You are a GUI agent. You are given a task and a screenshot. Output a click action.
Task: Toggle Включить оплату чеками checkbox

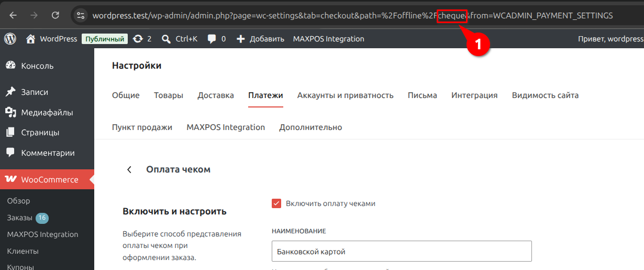[276, 203]
